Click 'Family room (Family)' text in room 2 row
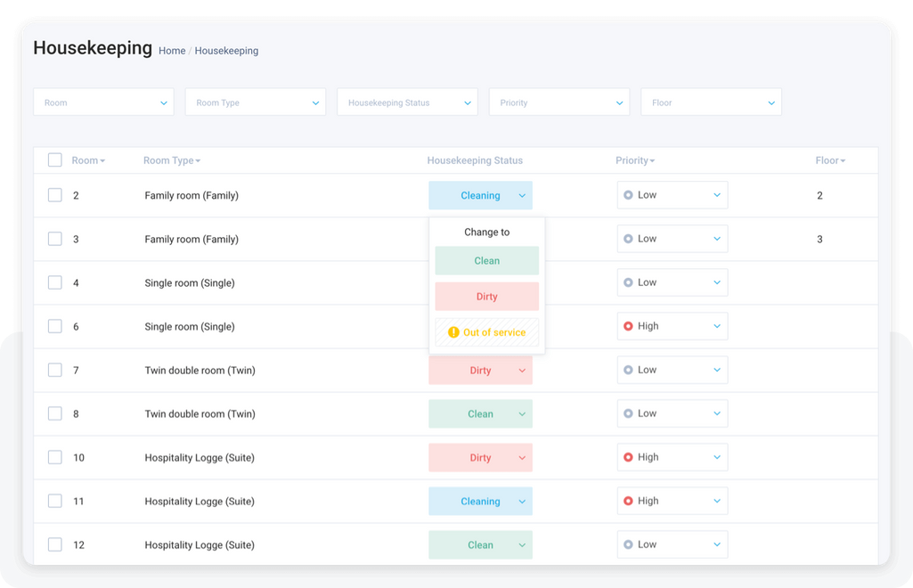This screenshot has width=913, height=588. point(192,196)
